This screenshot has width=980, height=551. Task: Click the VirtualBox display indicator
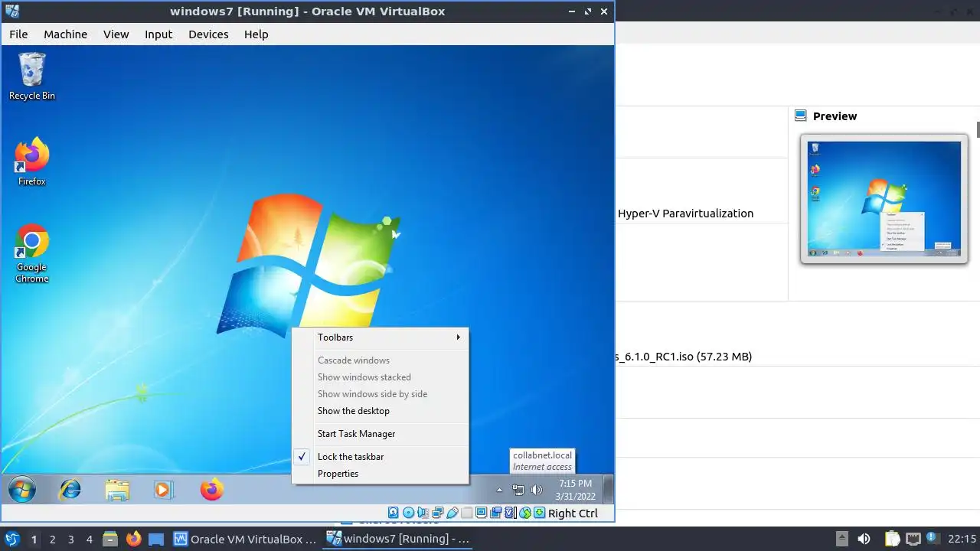(x=481, y=513)
